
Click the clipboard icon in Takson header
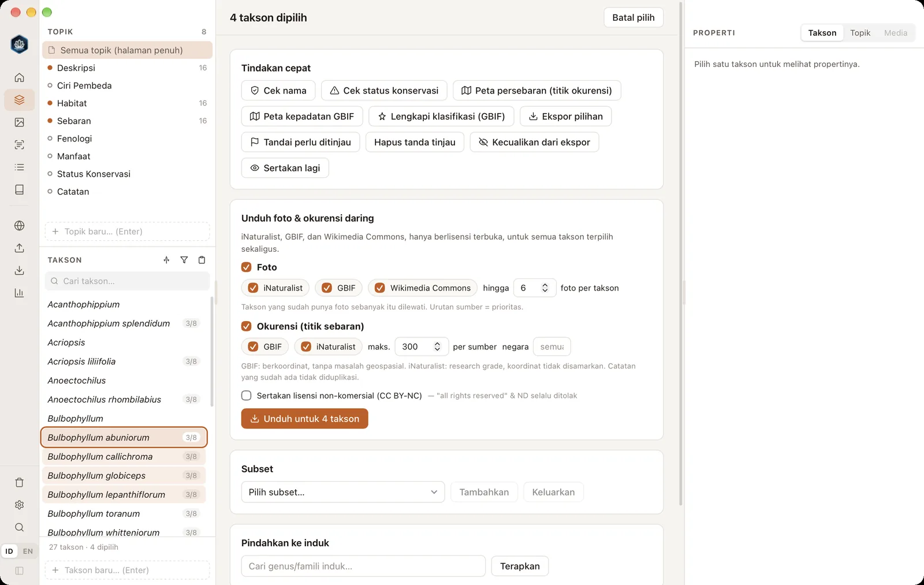click(x=202, y=260)
